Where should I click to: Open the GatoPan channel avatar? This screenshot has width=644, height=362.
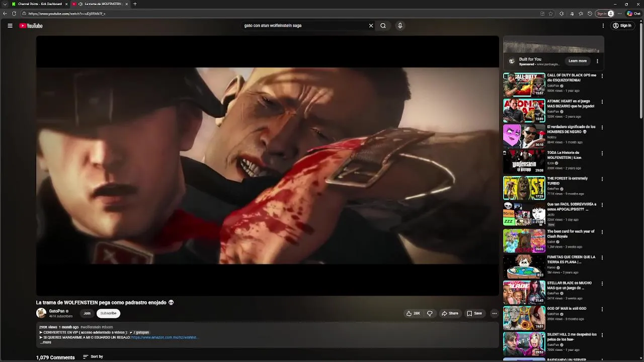click(41, 313)
